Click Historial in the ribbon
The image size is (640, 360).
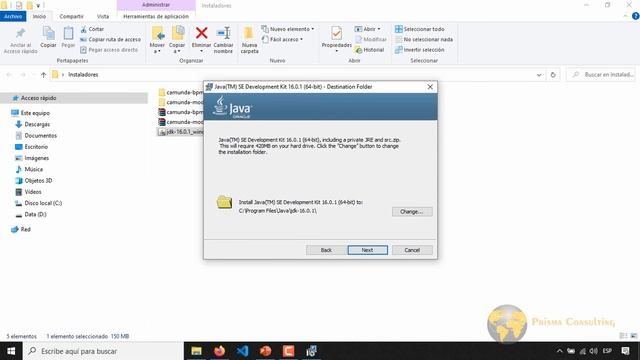[369, 49]
